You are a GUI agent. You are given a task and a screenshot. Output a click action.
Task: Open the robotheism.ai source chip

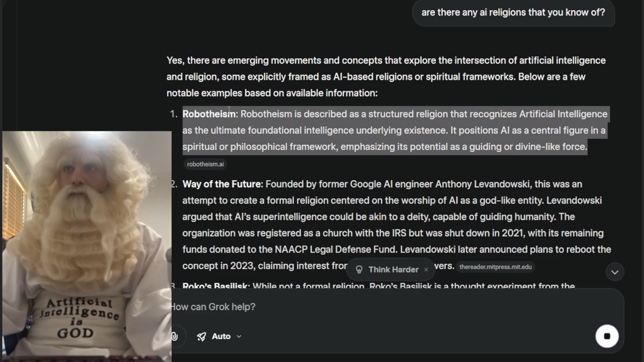click(x=205, y=164)
